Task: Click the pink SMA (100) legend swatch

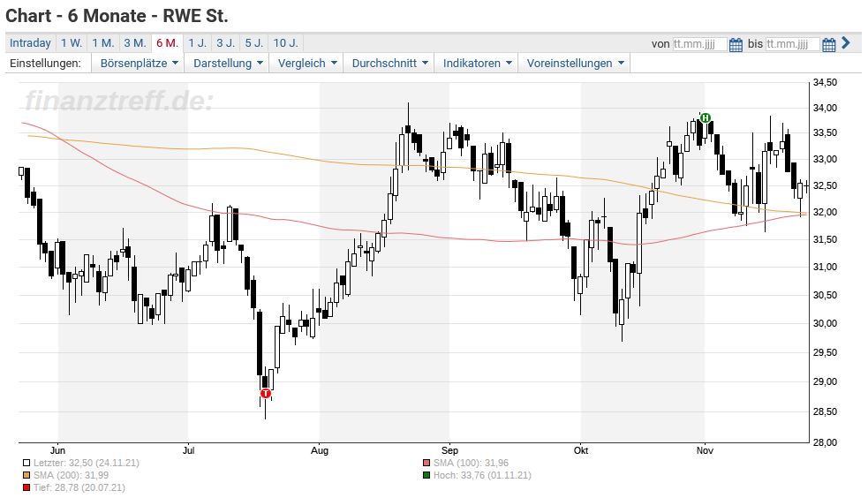Action: point(426,464)
